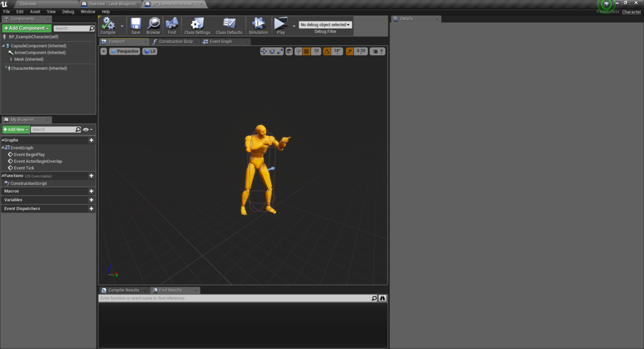Open viewport options dropdown arrow
This screenshot has height=349, width=644.
(104, 52)
